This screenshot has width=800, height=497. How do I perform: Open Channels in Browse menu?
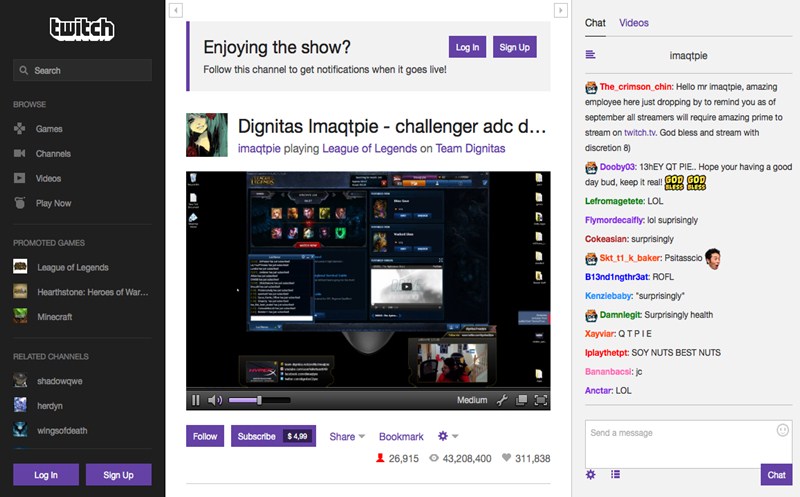tap(53, 153)
